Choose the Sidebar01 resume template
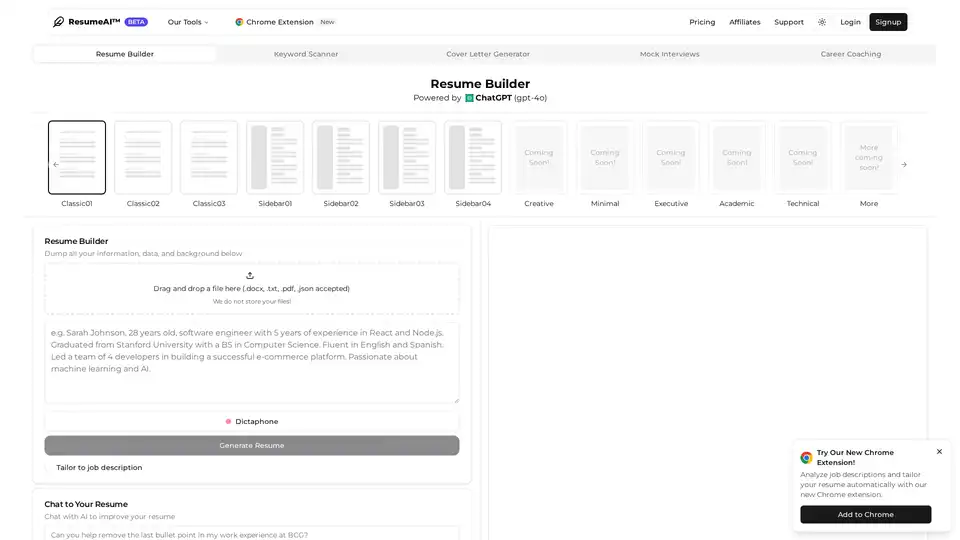 pos(275,158)
